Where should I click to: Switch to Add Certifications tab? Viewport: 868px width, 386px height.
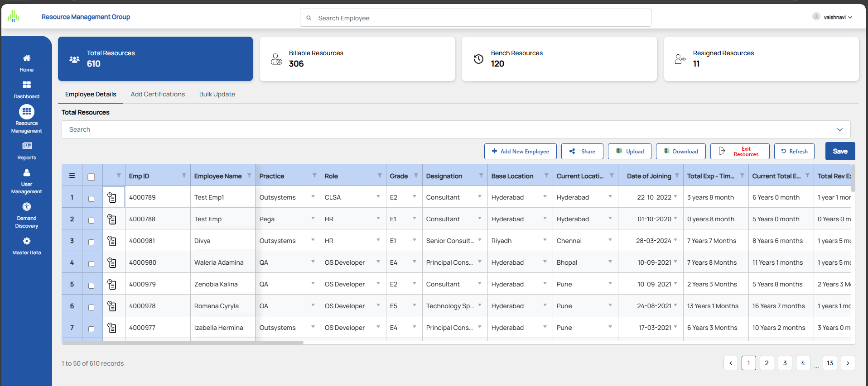click(x=158, y=94)
